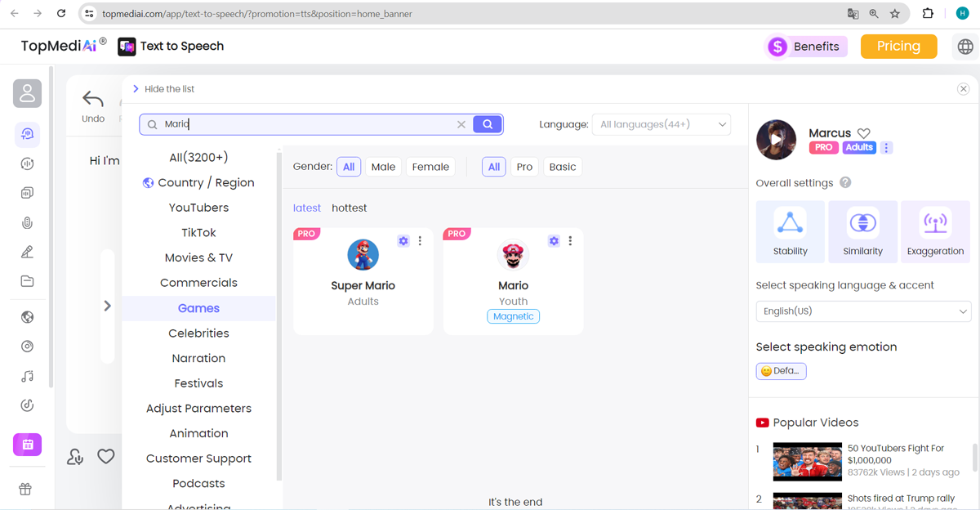The height and width of the screenshot is (510, 980).
Task: Select the Celebrities category
Action: point(198,333)
